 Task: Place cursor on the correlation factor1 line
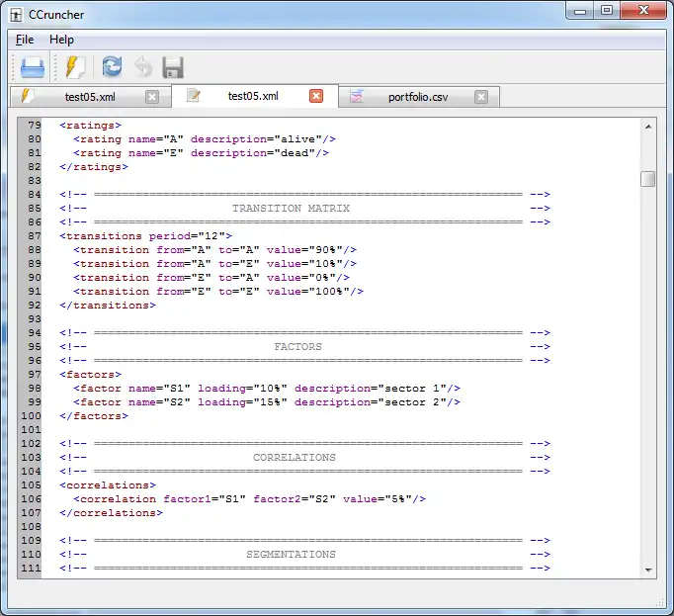[249, 499]
